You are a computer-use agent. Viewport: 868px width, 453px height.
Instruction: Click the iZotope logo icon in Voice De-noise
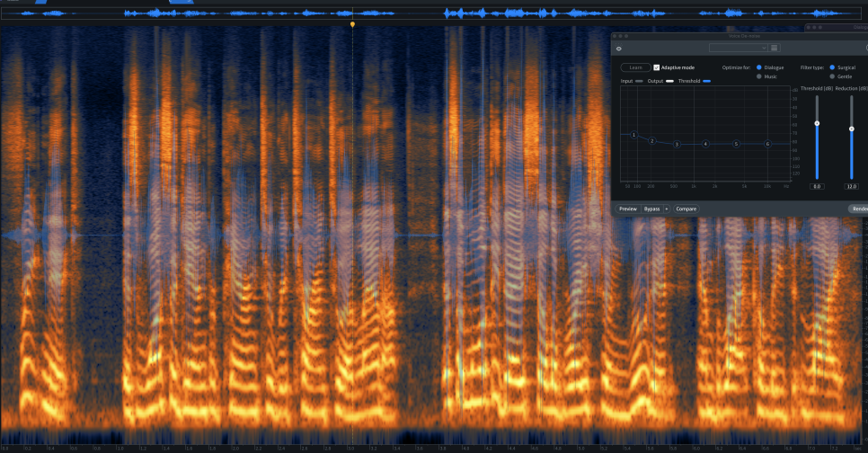619,49
